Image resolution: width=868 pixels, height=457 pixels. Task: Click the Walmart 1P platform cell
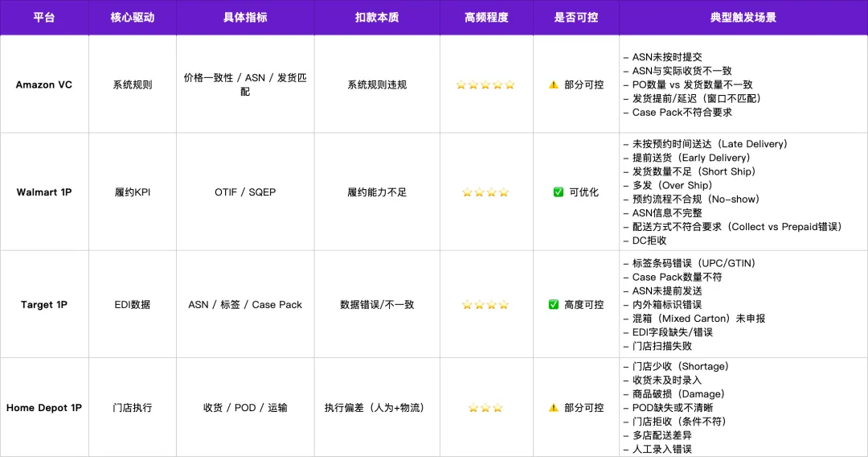44,192
